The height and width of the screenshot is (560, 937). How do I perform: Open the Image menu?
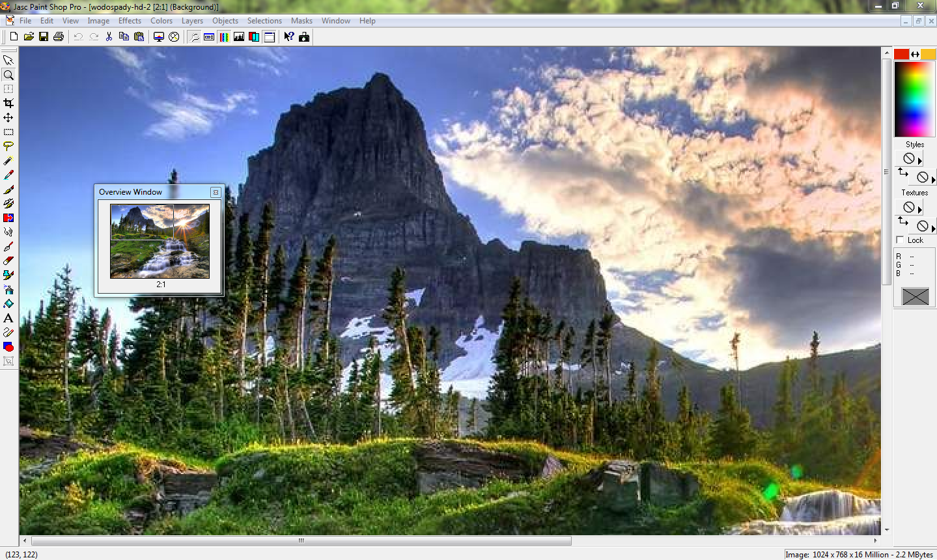(x=98, y=21)
